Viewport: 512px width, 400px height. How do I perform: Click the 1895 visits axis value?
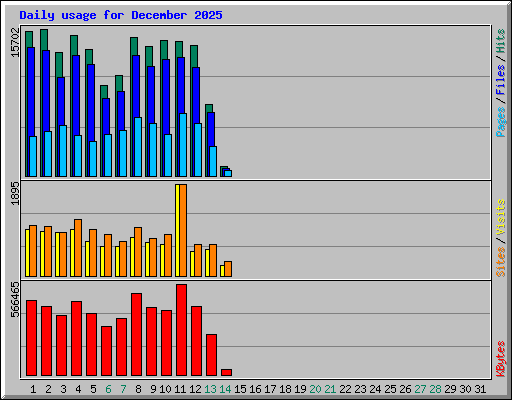[x=15, y=193]
